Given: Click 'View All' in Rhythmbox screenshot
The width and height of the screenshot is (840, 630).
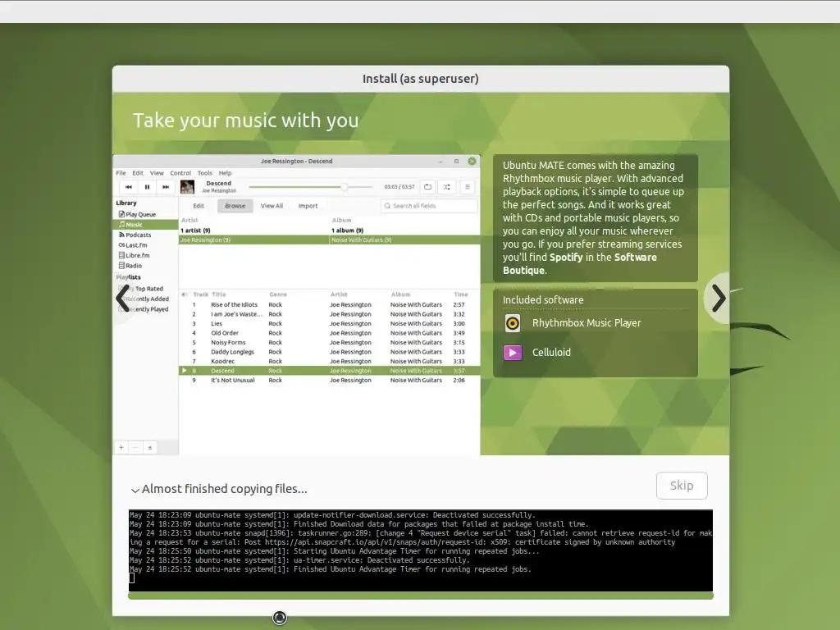Looking at the screenshot, I should click(272, 206).
